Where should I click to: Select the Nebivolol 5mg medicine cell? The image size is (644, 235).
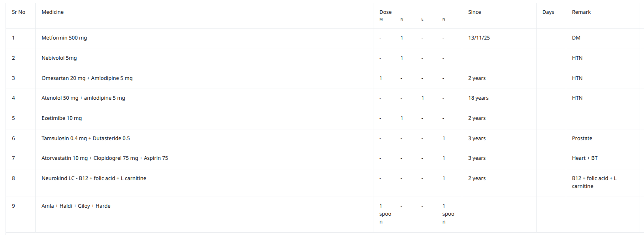click(59, 58)
